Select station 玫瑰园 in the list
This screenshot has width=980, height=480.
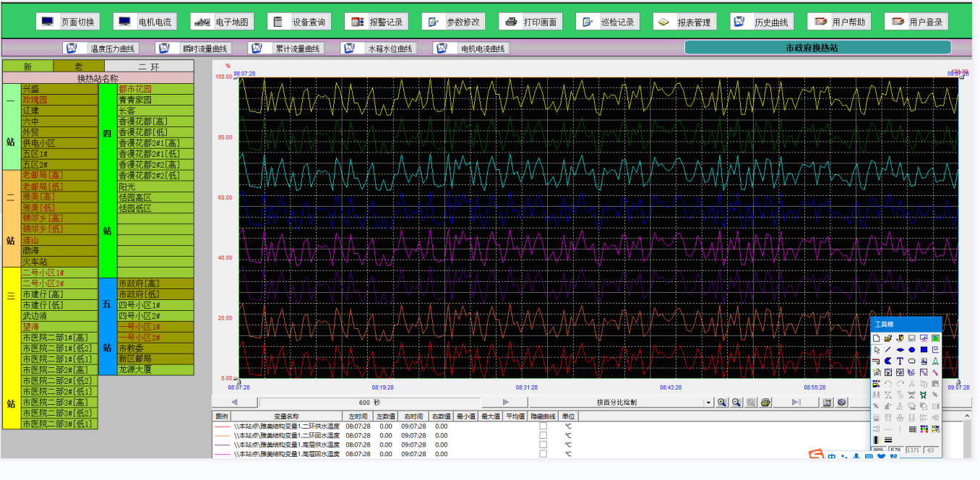59,100
